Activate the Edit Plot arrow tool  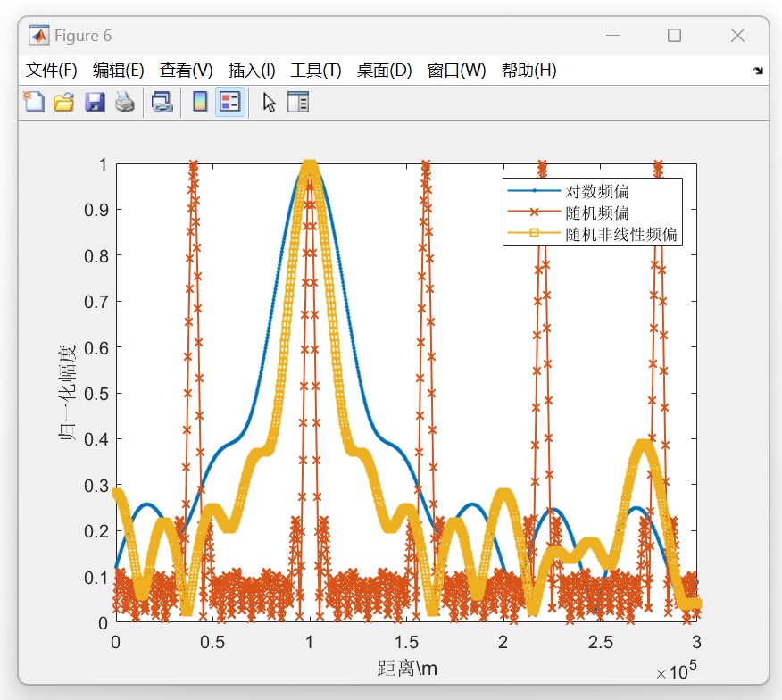(270, 103)
